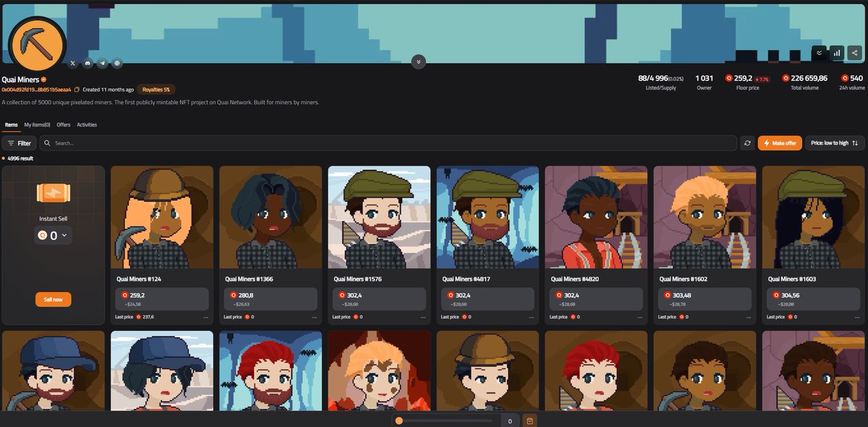
Task: Click the Instant Sell ticket icon
Action: 54,193
